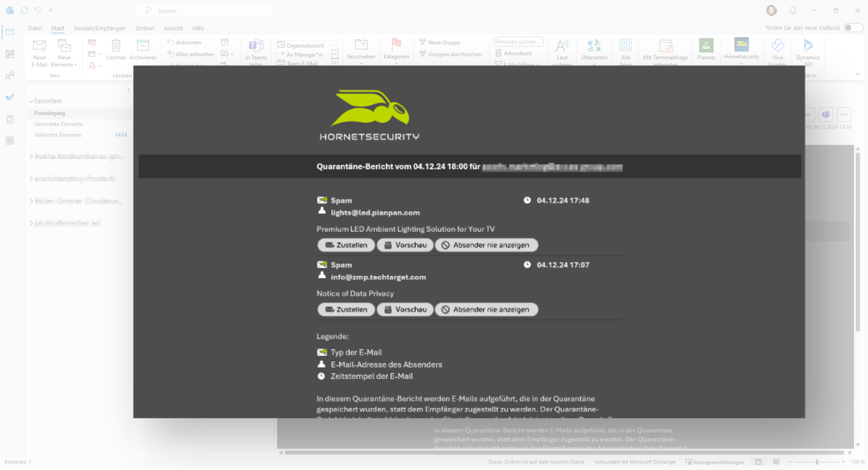
Task: Click the vertical scrollbar of reading pane
Action: 858,242
